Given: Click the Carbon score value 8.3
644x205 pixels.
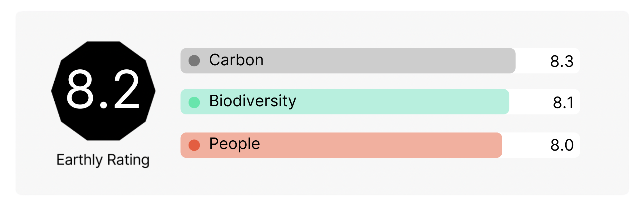Looking at the screenshot, I should (x=562, y=61).
